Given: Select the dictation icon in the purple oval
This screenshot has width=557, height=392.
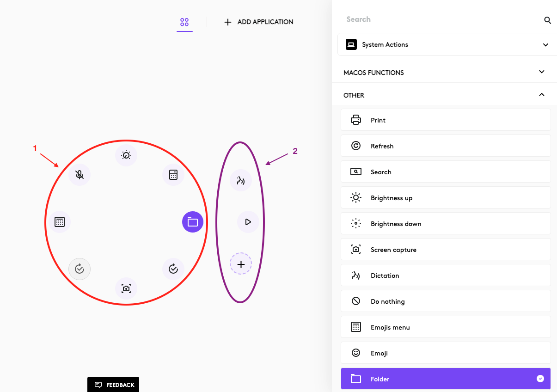Looking at the screenshot, I should [241, 180].
